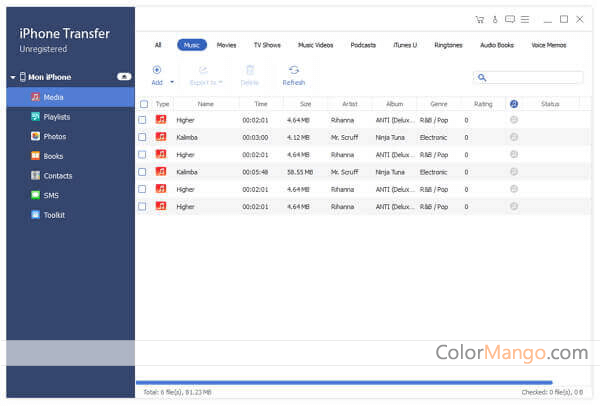The width and height of the screenshot is (600, 406).
Task: Click the register key icon
Action: coord(494,19)
